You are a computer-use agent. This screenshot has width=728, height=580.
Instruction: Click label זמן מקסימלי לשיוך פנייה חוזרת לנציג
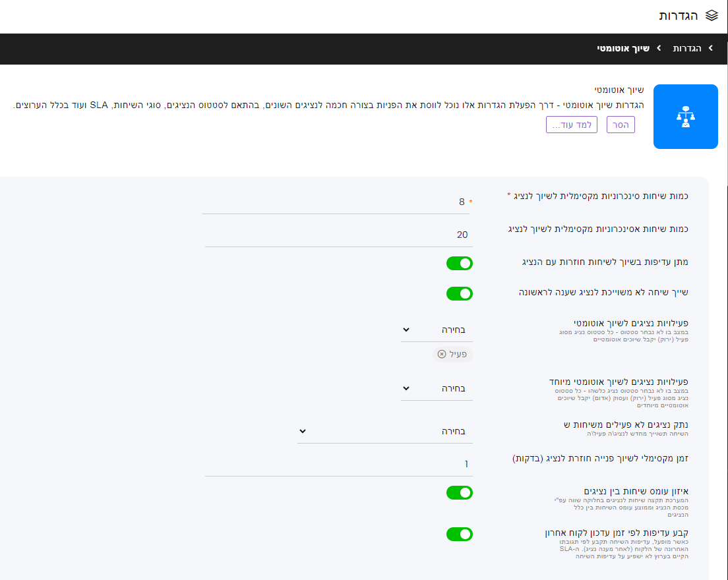click(600, 459)
